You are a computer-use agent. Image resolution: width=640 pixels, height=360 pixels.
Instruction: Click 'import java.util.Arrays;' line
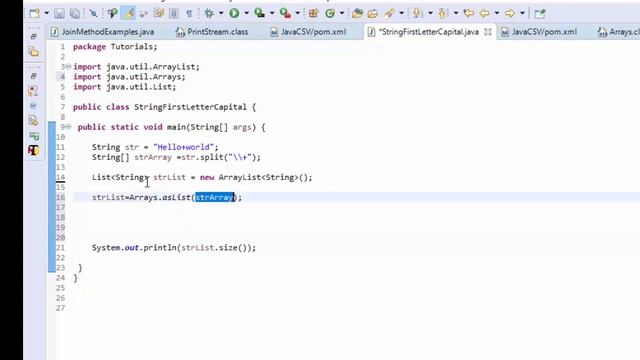[129, 77]
